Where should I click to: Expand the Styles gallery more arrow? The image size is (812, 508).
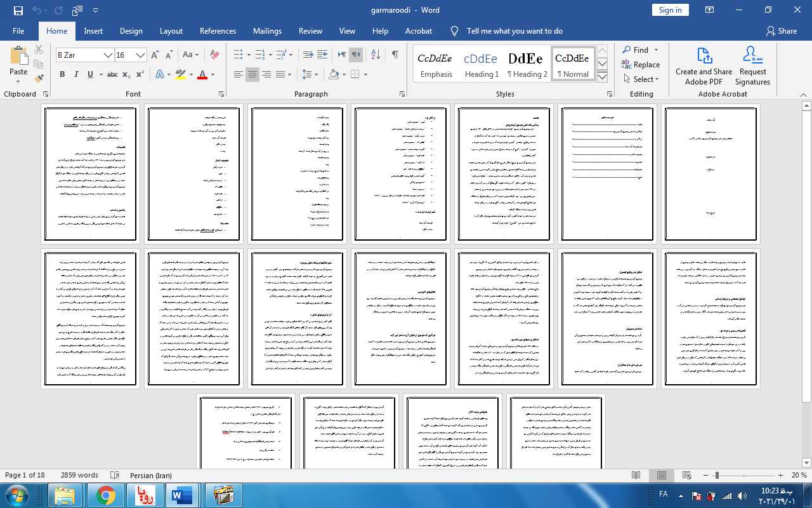coord(603,77)
